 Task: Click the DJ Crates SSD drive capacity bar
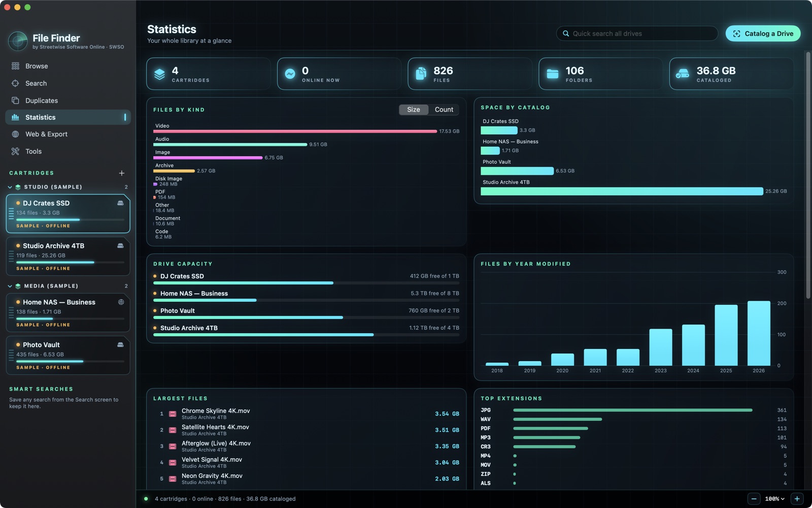[x=306, y=283]
